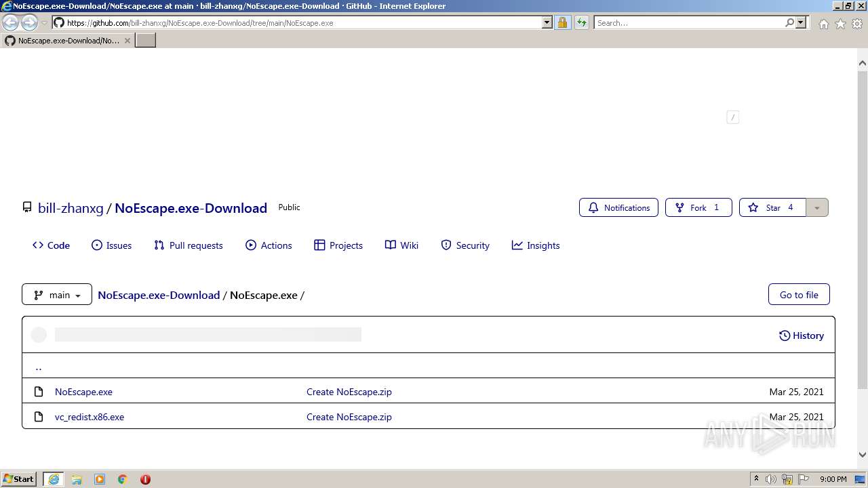Click inside the Search box
The width and height of the screenshot is (868, 488).
pos(689,22)
